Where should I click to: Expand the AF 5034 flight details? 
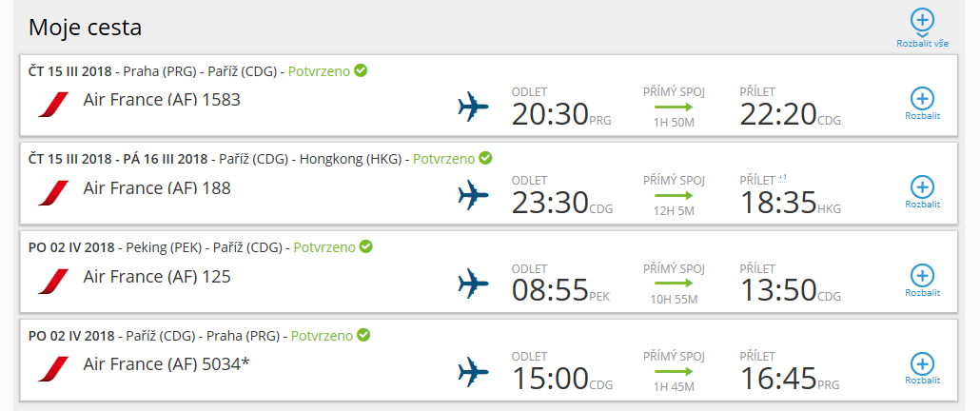tap(923, 370)
